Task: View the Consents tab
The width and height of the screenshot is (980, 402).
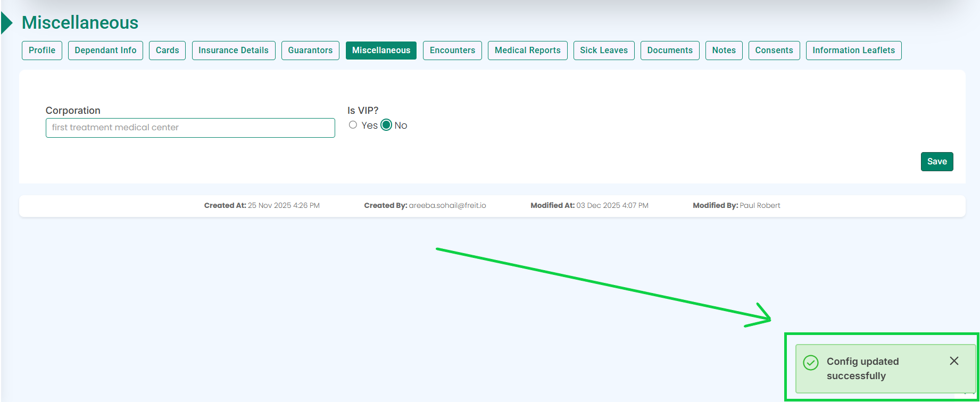Action: click(x=774, y=51)
